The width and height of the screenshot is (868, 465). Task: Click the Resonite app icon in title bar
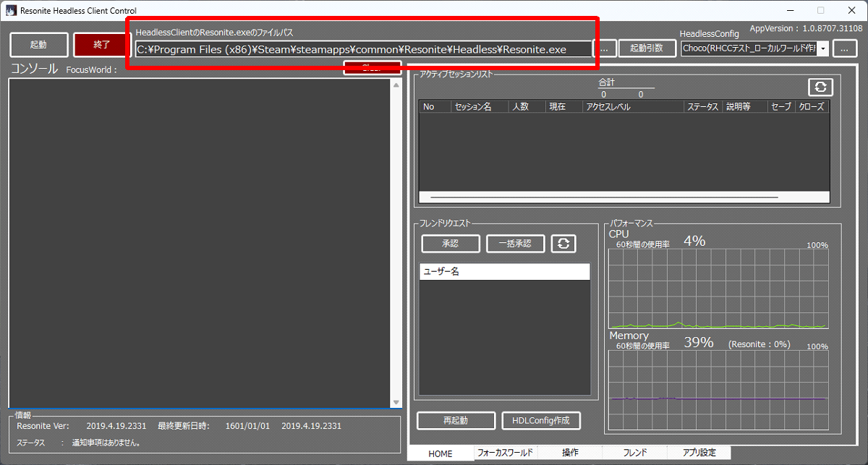(x=11, y=11)
